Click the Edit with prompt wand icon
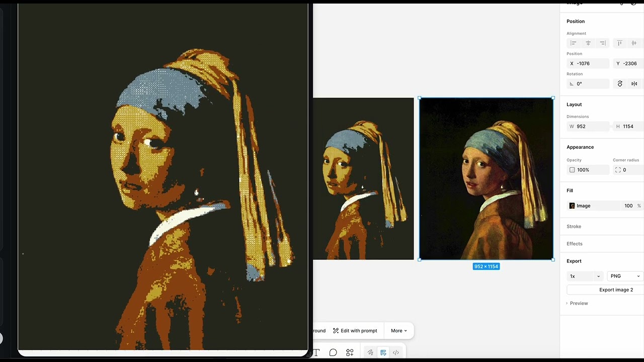 pyautogui.click(x=336, y=331)
